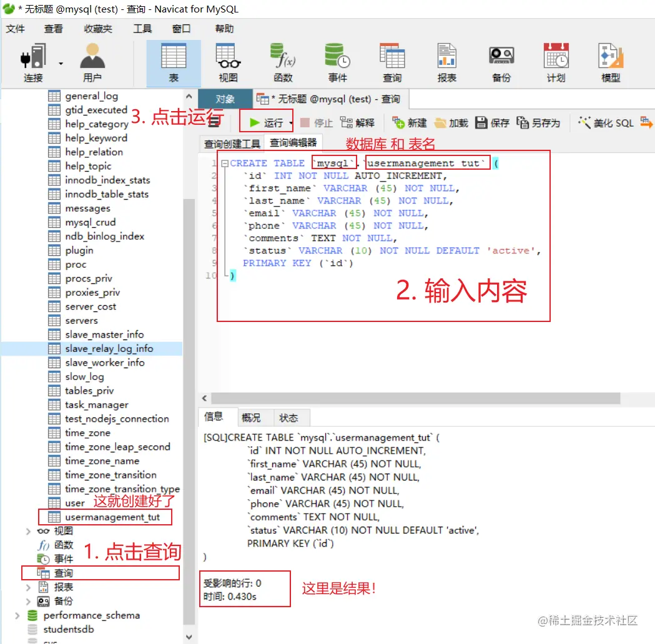Open 帮助 help menu
This screenshot has height=644, width=655.
click(224, 29)
